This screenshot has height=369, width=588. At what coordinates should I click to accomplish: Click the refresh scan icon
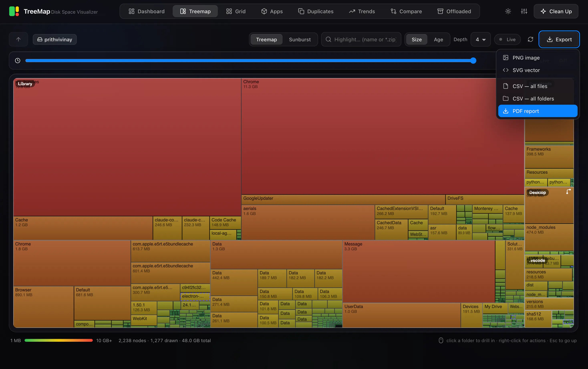click(x=531, y=39)
